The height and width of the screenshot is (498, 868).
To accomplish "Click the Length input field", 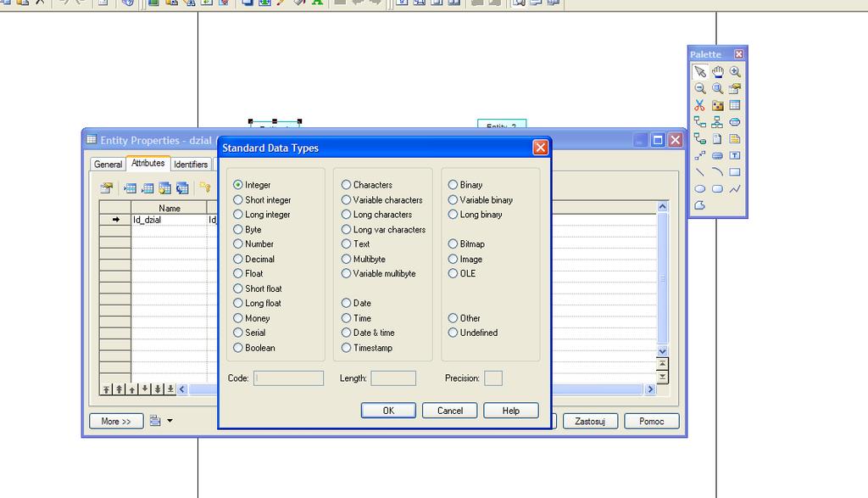I will pos(393,378).
